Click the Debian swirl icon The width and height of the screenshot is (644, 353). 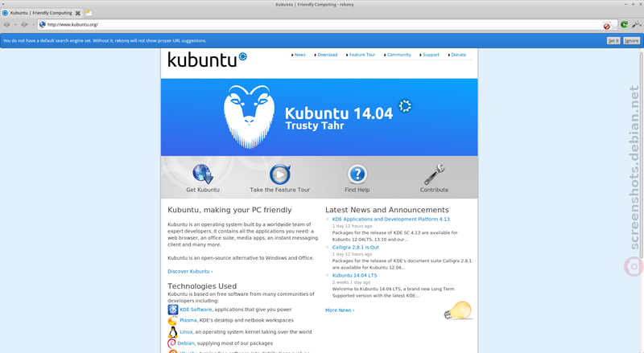click(x=171, y=343)
